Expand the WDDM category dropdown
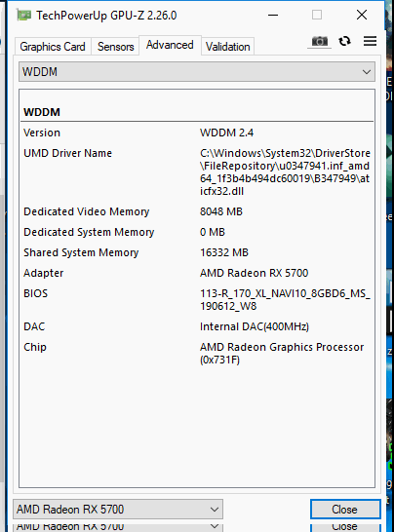Image resolution: width=394 pixels, height=532 pixels. (197, 71)
